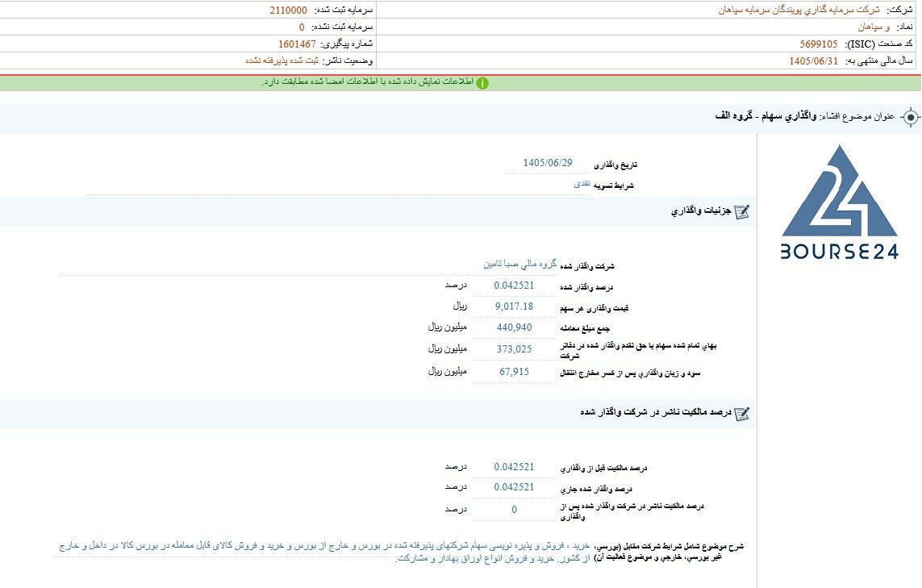
Task: Select the profit and loss value 67,915
Action: pyautogui.click(x=514, y=372)
